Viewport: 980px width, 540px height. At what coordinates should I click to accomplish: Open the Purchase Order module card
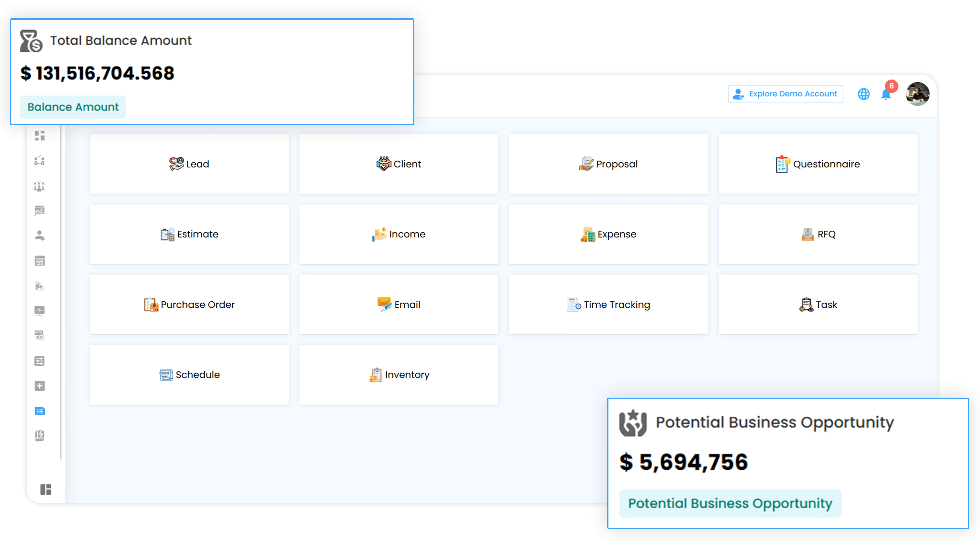189,305
